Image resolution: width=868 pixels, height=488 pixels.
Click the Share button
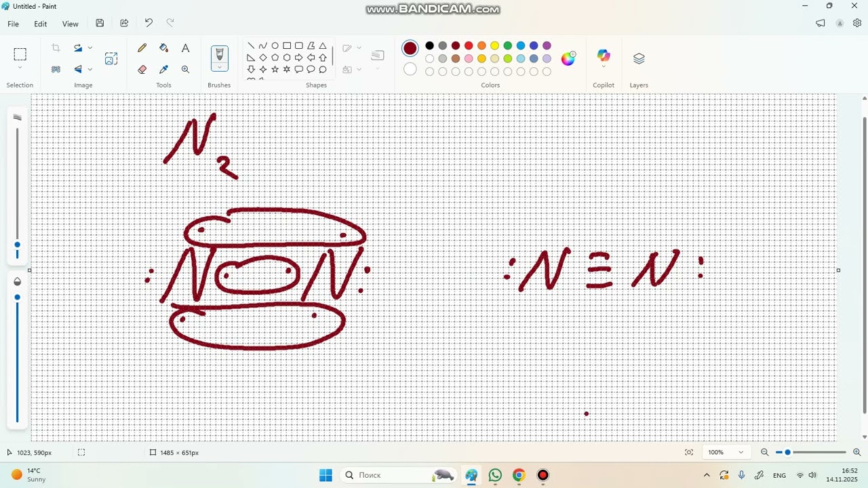coord(124,23)
